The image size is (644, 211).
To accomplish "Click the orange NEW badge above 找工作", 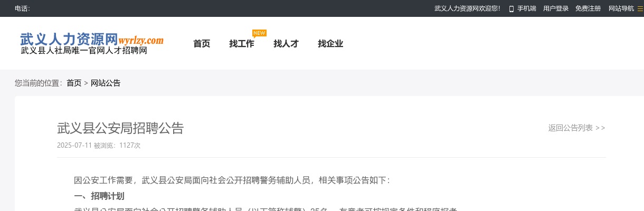I will 259,33.
